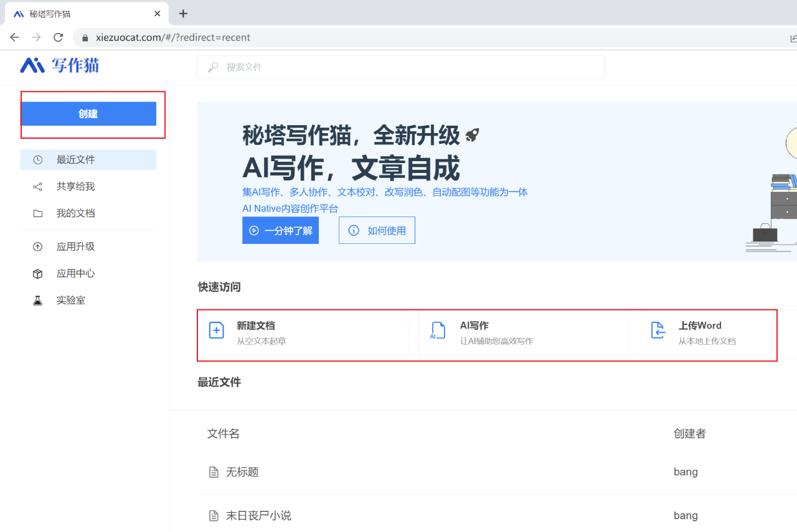Open 如何使用 help
This screenshot has height=532, width=797.
[377, 230]
